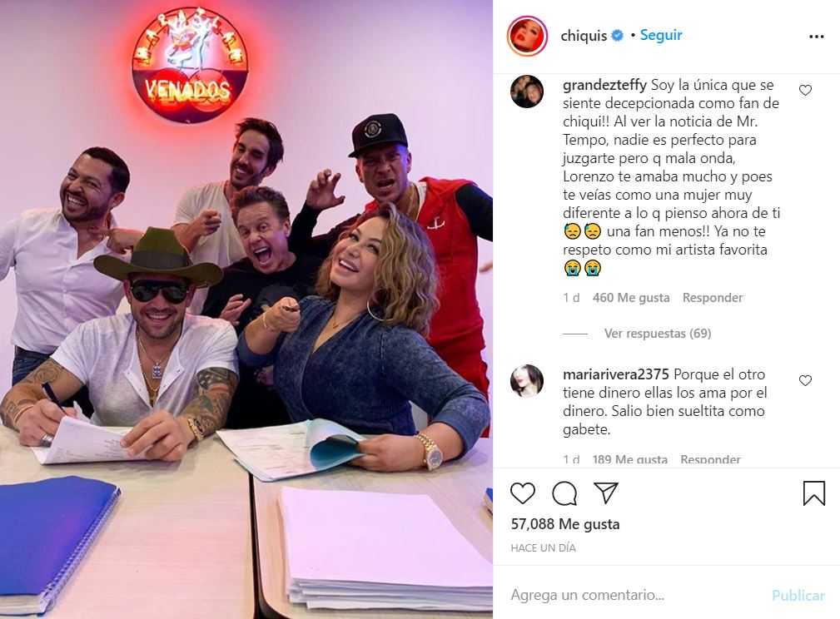The height and width of the screenshot is (619, 840).
Task: Save post with the bookmark icon
Action: tap(813, 493)
